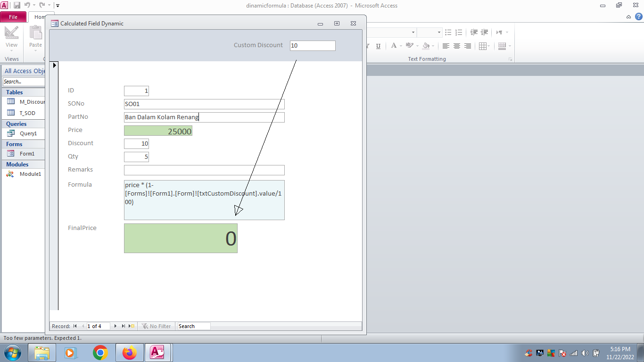Open the Customize Quick Access Toolbar dropdown
Screen dimensions: 644x362
(58, 6)
